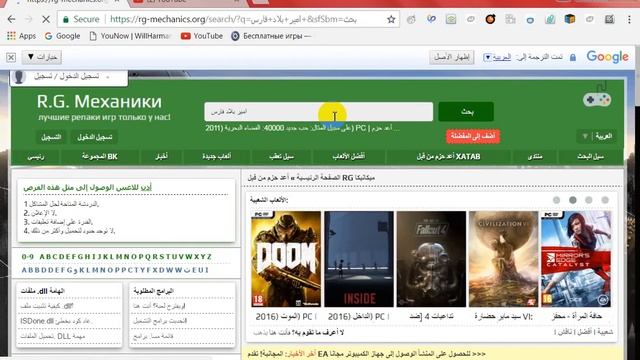Click the user avatar icon at login tab

(x=19, y=76)
